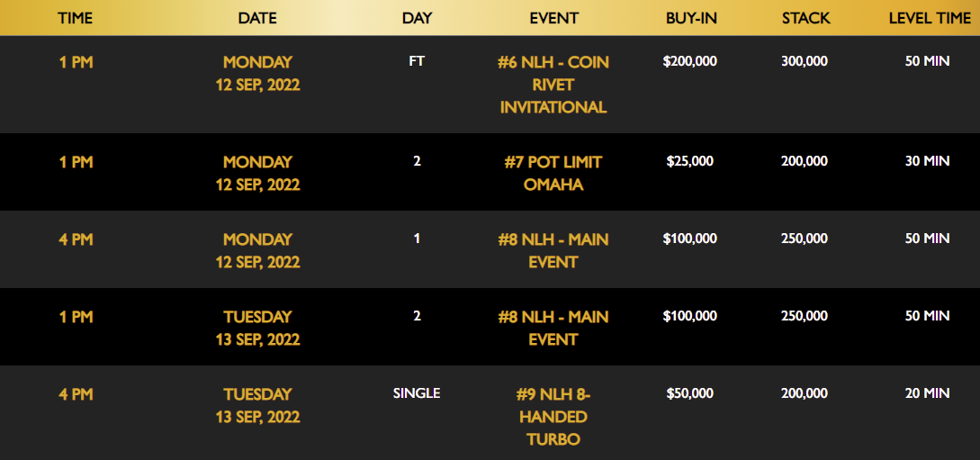980x460 pixels.
Task: Select the STACK column header
Action: click(x=806, y=18)
